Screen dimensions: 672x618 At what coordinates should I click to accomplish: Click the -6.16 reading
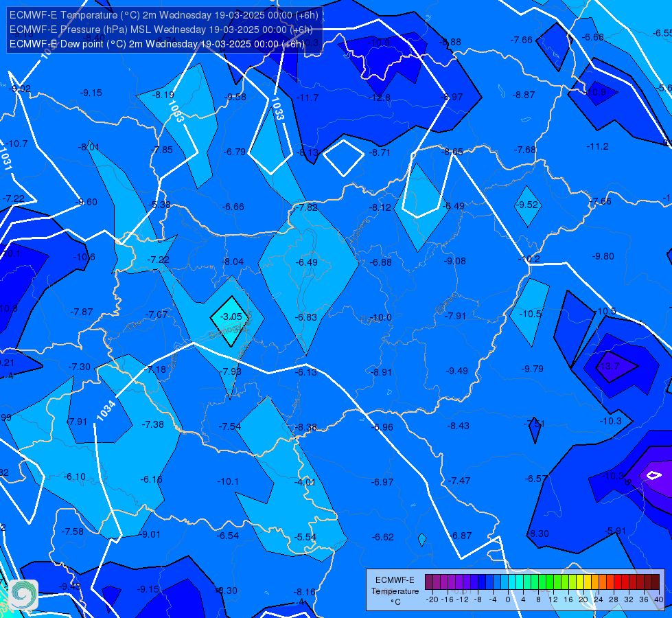pyautogui.click(x=151, y=479)
